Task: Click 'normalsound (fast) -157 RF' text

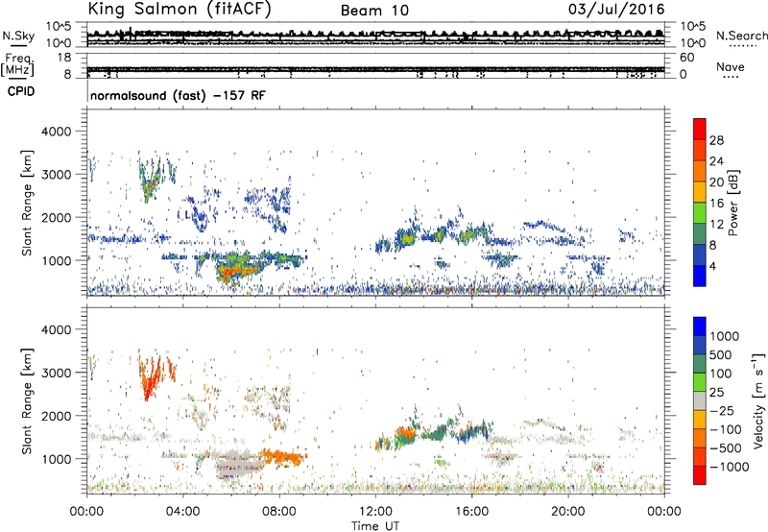Action: pos(178,95)
